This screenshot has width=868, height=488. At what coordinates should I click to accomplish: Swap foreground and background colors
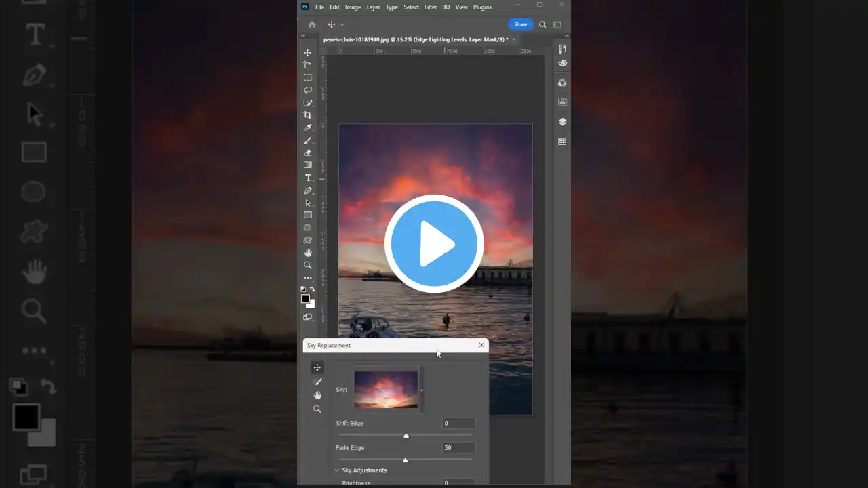[312, 289]
